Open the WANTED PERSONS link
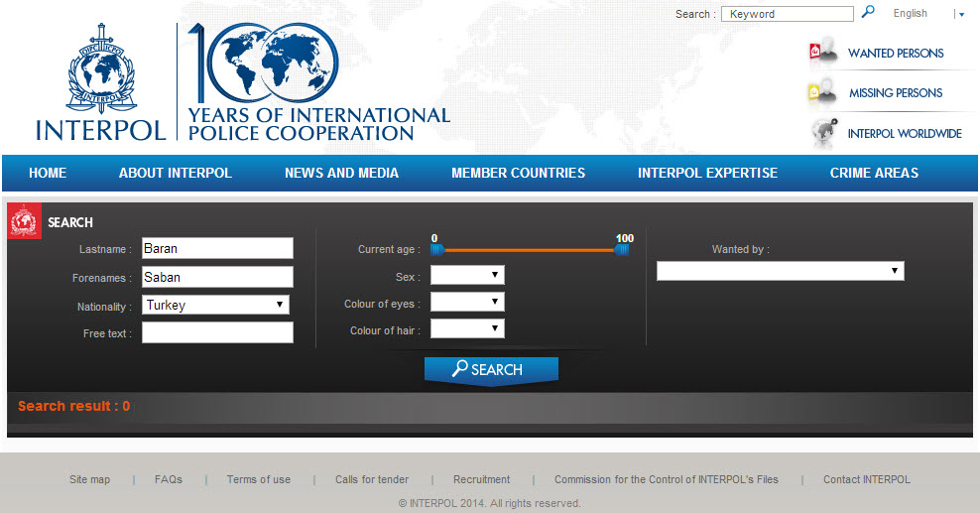 (x=896, y=54)
